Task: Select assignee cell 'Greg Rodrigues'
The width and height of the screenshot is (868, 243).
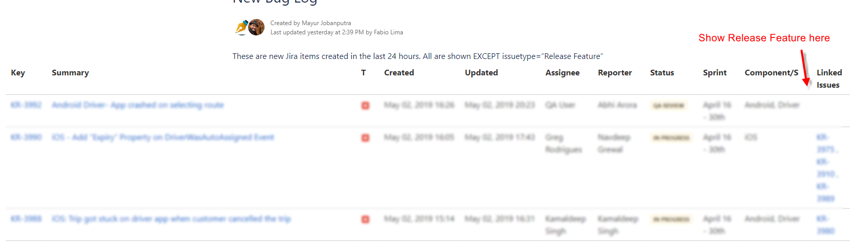Action: [563, 144]
